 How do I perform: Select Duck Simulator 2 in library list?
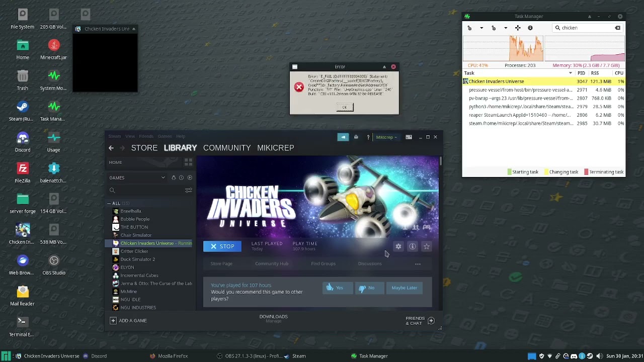click(138, 259)
